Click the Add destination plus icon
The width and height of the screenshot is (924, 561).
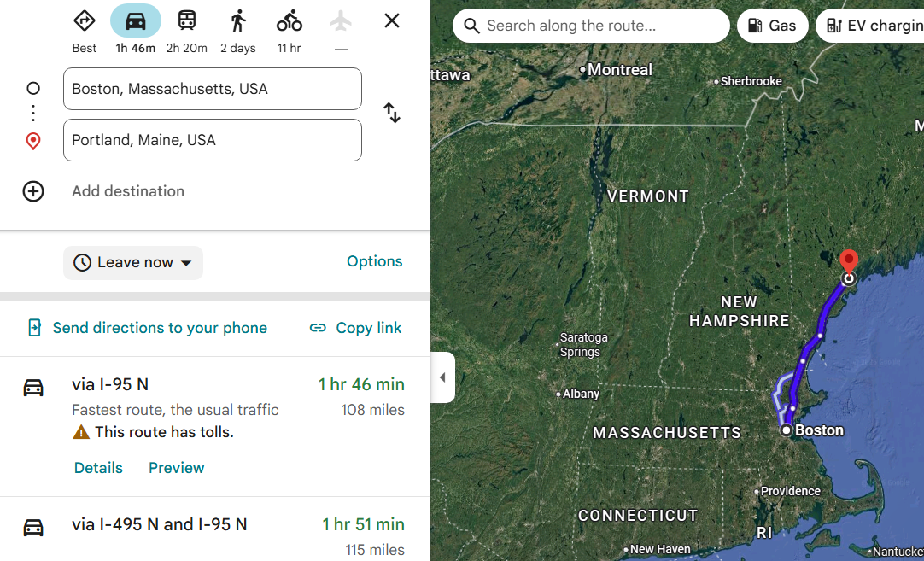click(x=33, y=191)
